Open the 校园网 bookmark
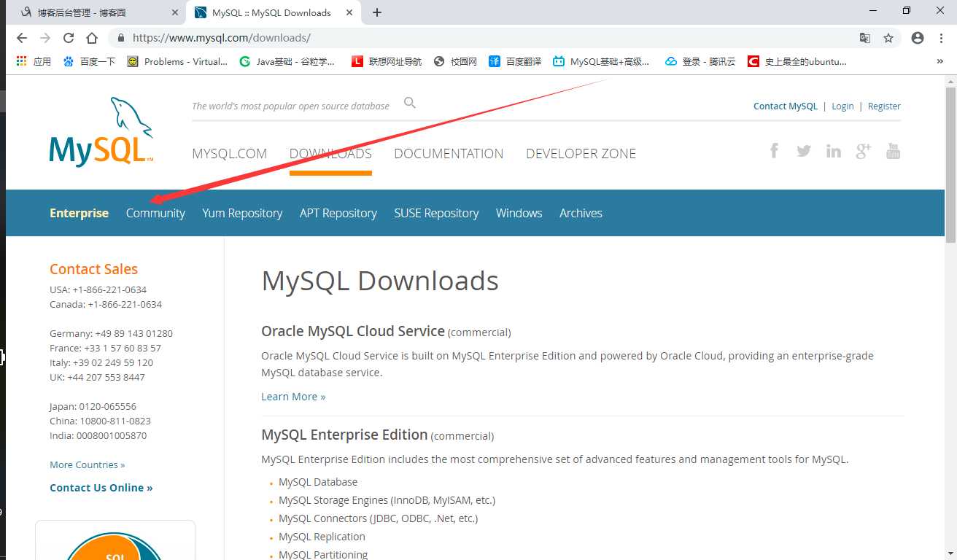This screenshot has height=560, width=957. coord(455,61)
